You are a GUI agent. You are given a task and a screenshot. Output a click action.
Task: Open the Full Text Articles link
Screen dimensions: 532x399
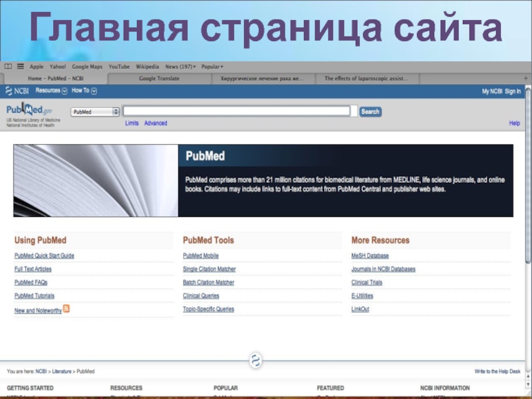[x=33, y=269]
